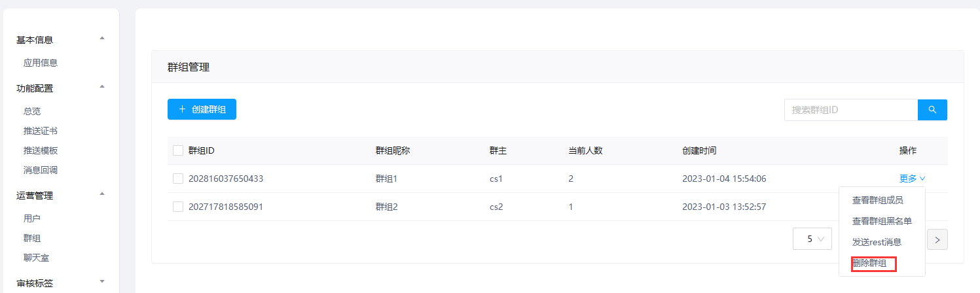980x293 pixels.
Task: Choose 查看群组黑名单 in the dropdown menu
Action: (881, 221)
